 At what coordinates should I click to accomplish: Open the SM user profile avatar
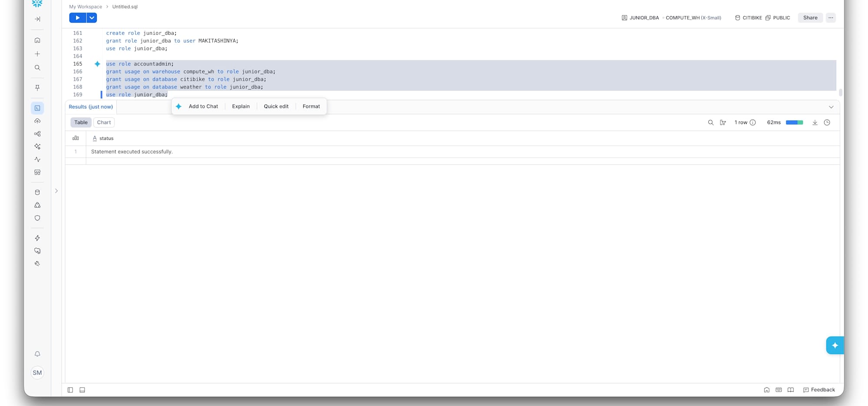(37, 373)
